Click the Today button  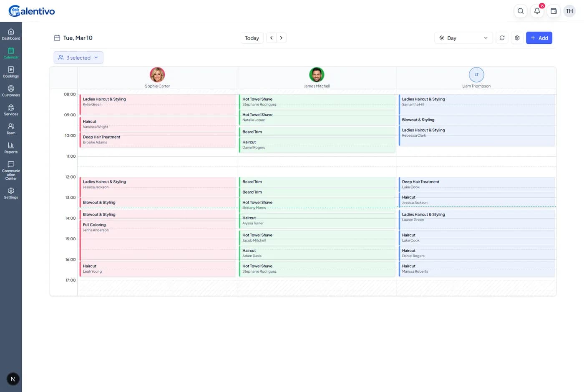click(252, 38)
